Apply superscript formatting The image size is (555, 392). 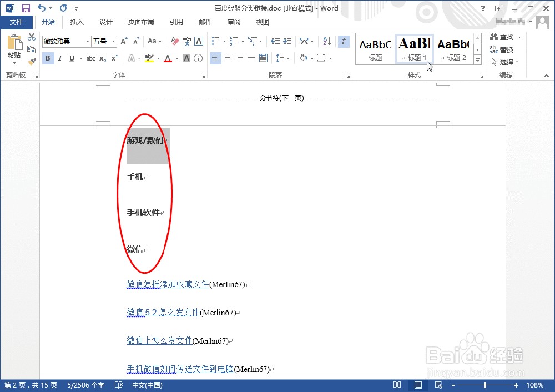[x=114, y=58]
